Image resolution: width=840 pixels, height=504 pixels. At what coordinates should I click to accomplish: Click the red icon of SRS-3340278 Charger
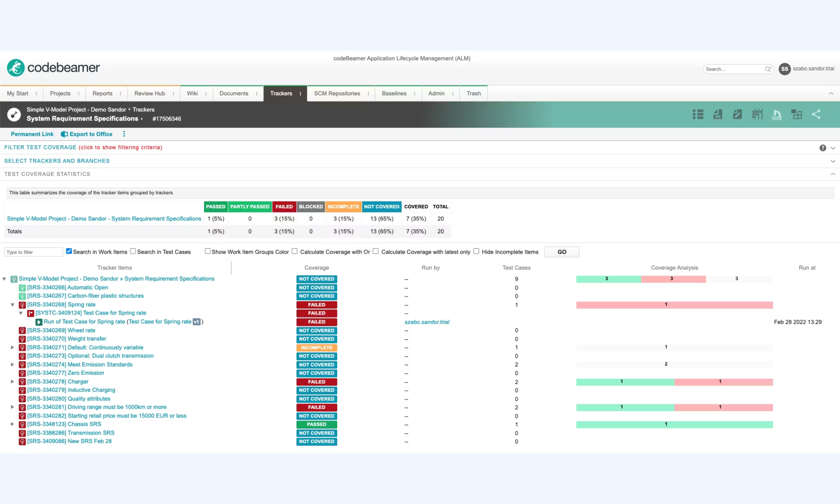tap(22, 382)
